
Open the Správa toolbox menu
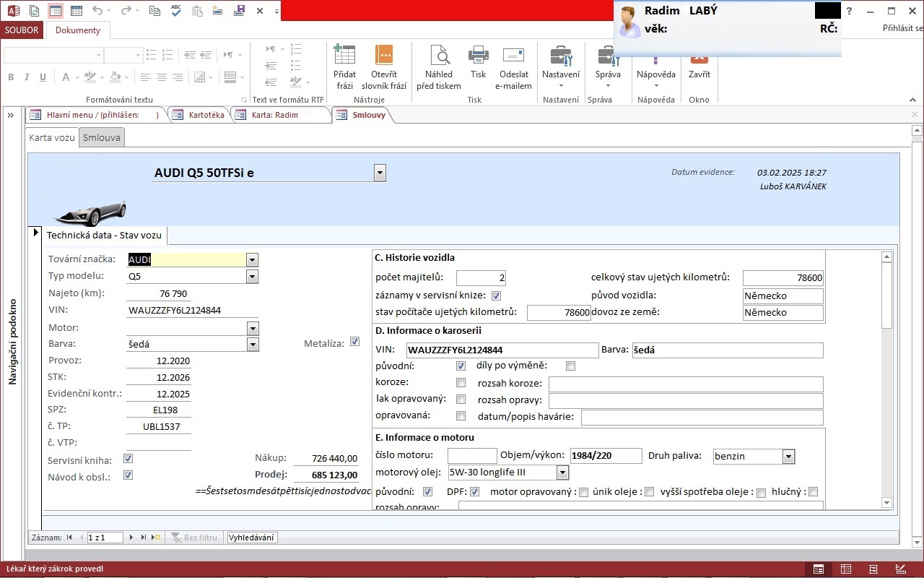[x=608, y=66]
